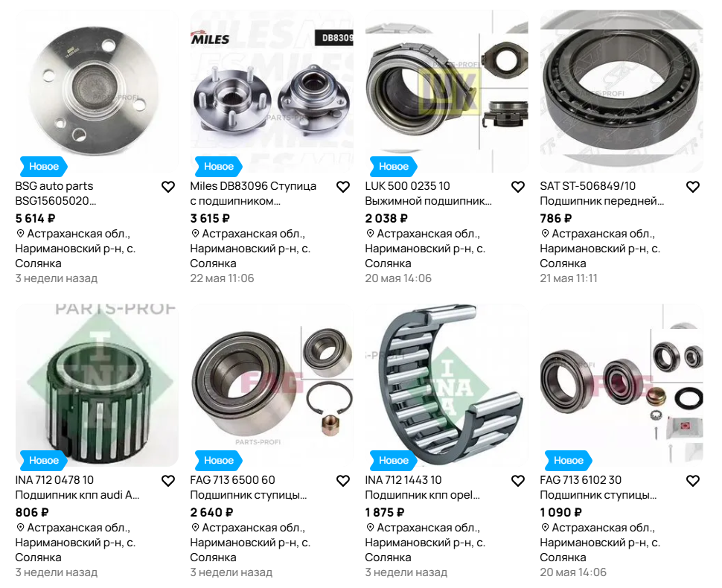
Task: Open FAG 713 6500 60 listing title
Action: [x=249, y=488]
